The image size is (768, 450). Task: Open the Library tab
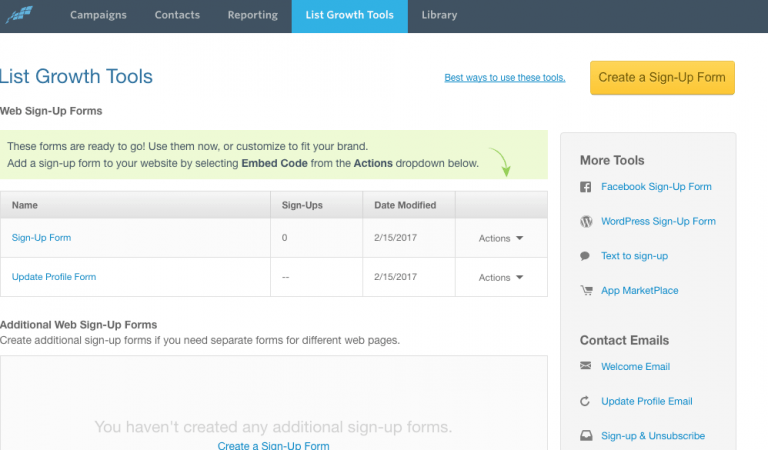(x=439, y=16)
